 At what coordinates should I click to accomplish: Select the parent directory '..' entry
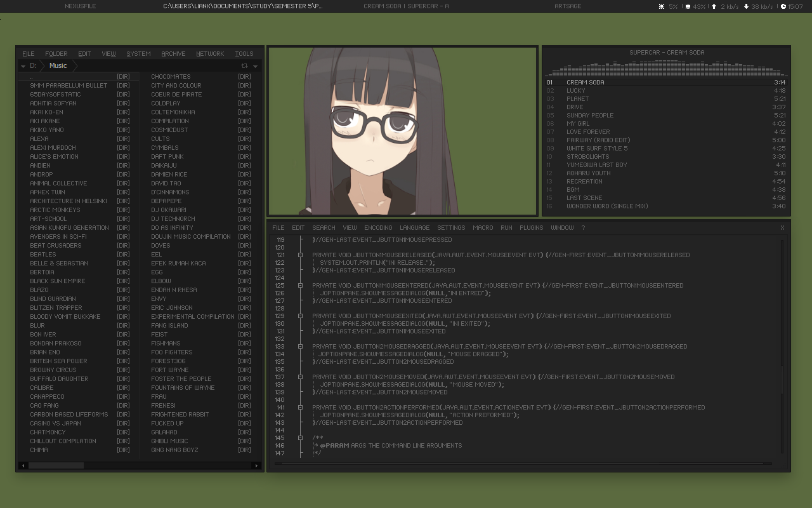pyautogui.click(x=78, y=77)
